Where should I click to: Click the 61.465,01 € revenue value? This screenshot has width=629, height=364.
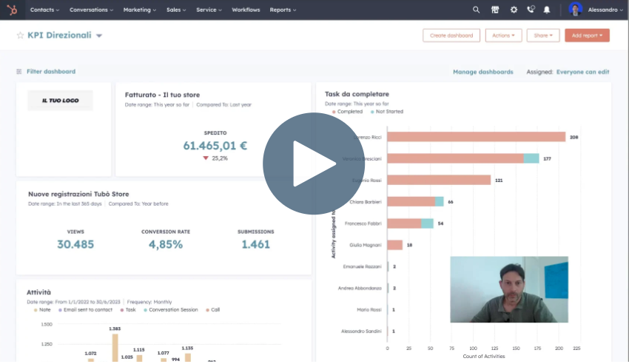(x=215, y=146)
